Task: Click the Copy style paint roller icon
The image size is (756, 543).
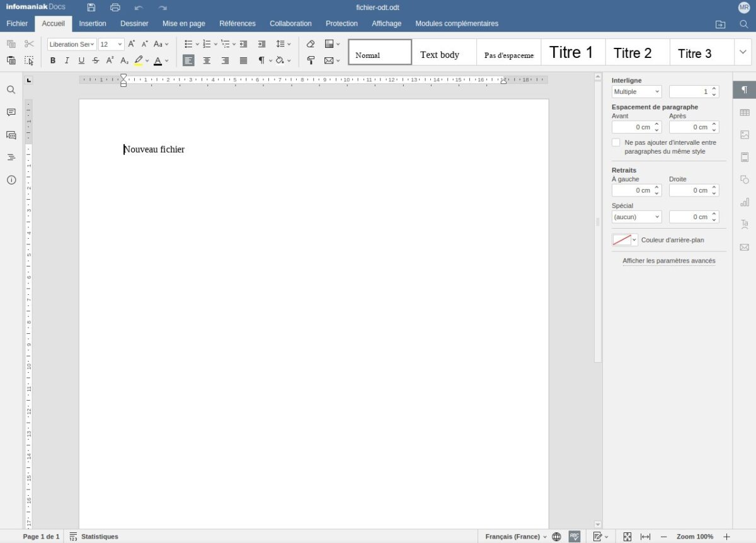Action: tap(311, 60)
